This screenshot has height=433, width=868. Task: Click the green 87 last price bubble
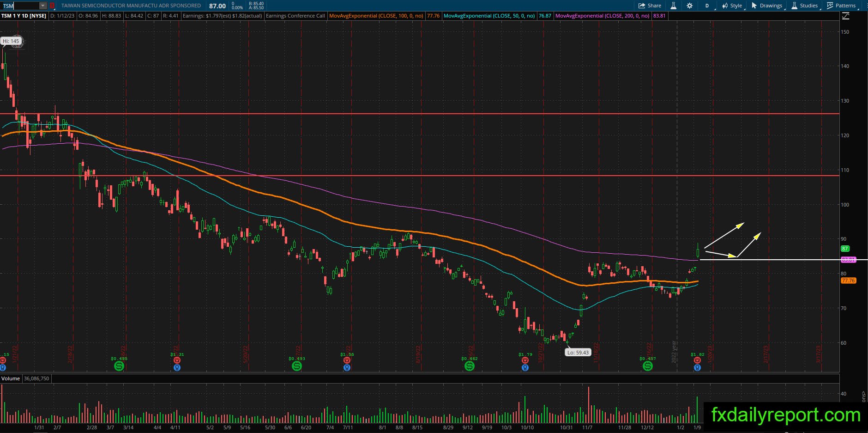click(845, 249)
